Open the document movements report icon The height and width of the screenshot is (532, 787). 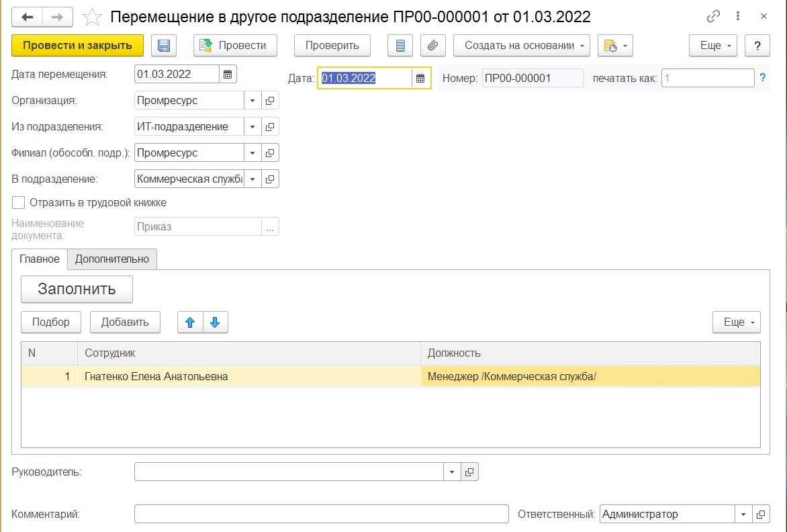tap(401, 46)
